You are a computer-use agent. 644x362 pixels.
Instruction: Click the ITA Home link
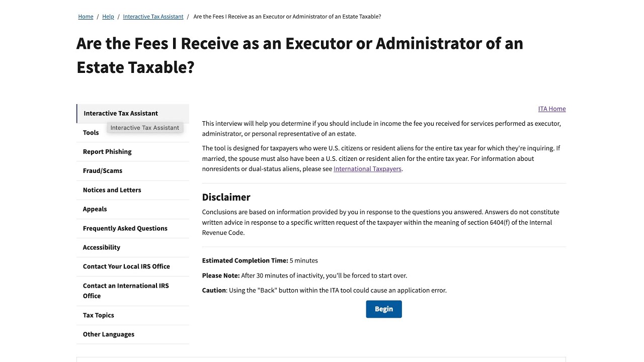click(552, 109)
